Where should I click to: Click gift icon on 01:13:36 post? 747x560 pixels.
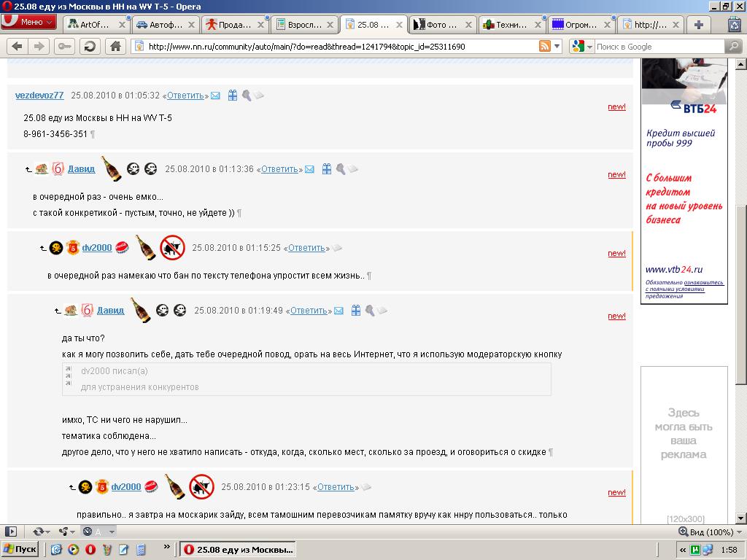(326, 168)
